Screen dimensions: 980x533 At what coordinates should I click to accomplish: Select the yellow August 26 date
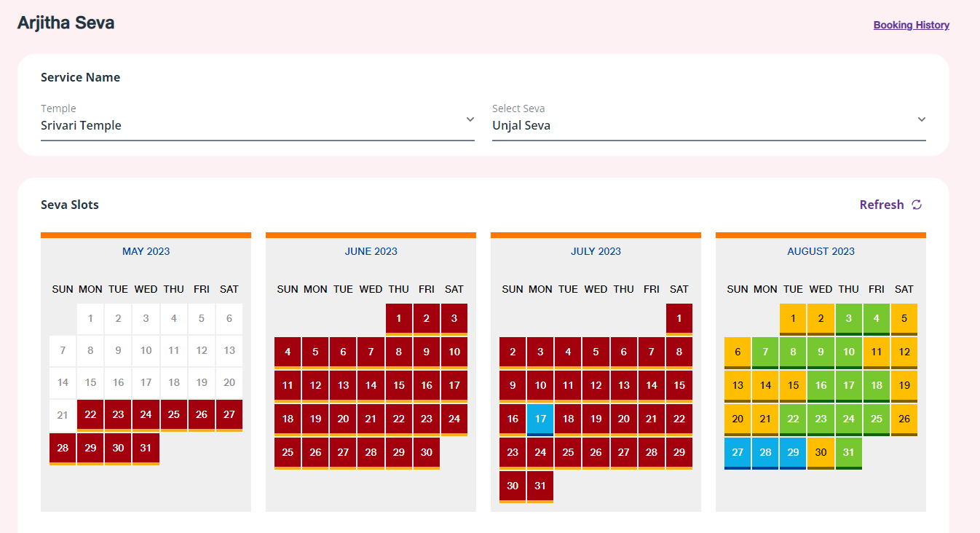click(x=904, y=420)
